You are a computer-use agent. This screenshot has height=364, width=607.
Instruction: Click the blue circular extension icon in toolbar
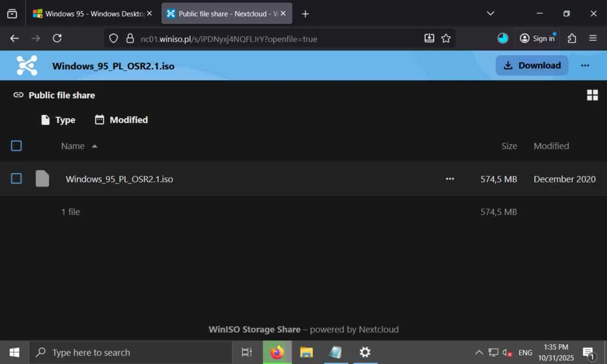(x=503, y=38)
